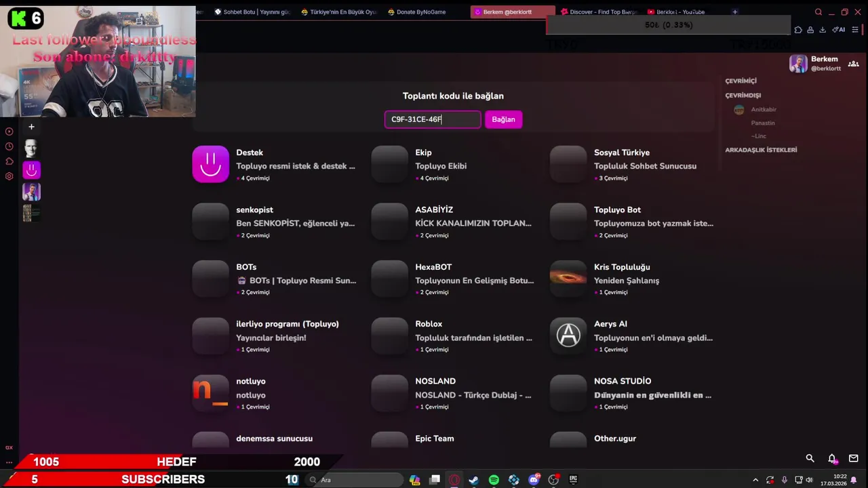Open the browser easy setup menu icon
868x488 pixels.
855,30
